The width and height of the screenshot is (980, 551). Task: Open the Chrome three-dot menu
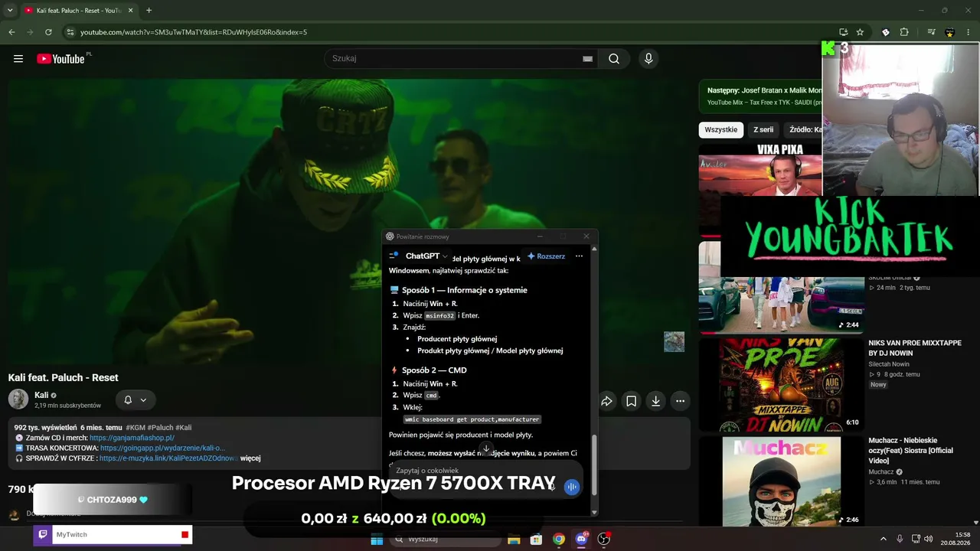969,32
